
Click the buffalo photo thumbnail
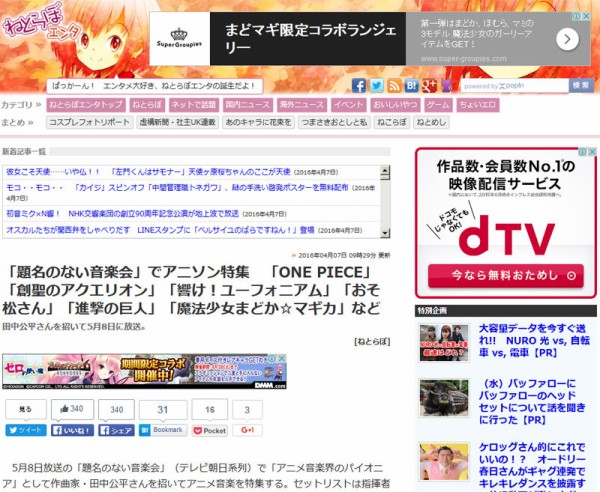(x=444, y=398)
